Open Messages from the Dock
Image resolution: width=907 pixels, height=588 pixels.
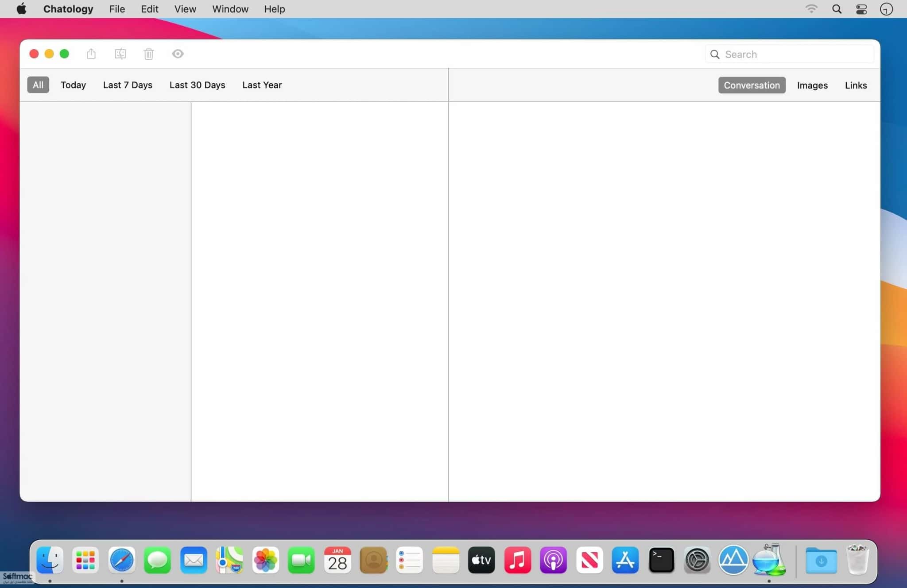[x=158, y=560]
